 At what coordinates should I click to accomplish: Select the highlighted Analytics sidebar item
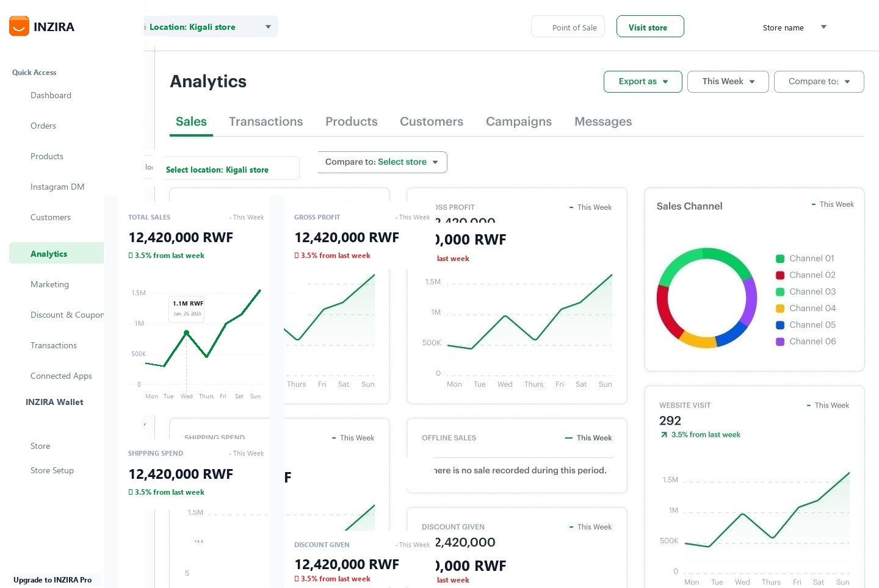pyautogui.click(x=56, y=253)
